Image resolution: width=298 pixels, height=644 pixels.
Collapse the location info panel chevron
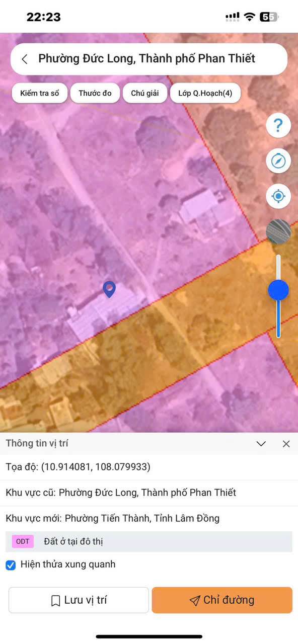(x=261, y=444)
